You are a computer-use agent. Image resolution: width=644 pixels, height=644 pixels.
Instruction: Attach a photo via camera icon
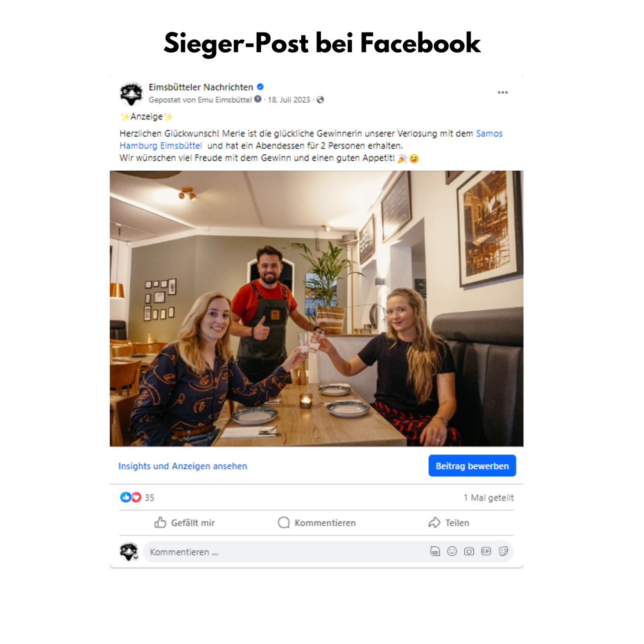point(469,552)
